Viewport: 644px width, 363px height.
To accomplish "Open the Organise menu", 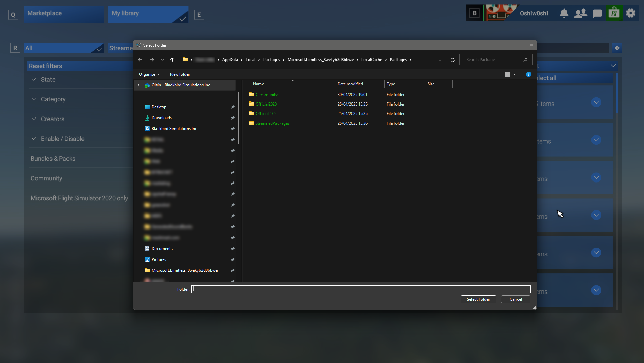I will tap(149, 74).
